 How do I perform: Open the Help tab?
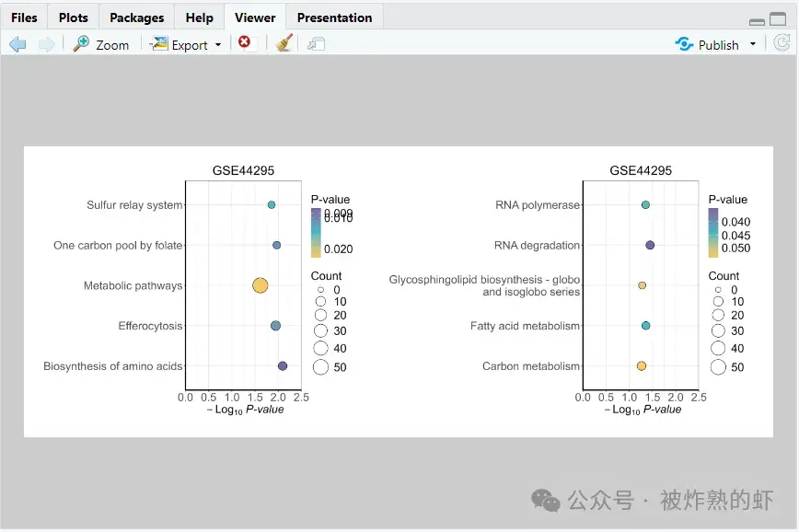[199, 17]
